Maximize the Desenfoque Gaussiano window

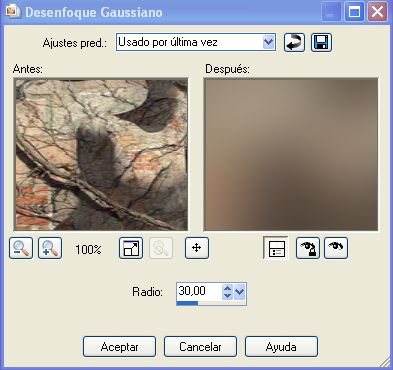tap(354, 12)
